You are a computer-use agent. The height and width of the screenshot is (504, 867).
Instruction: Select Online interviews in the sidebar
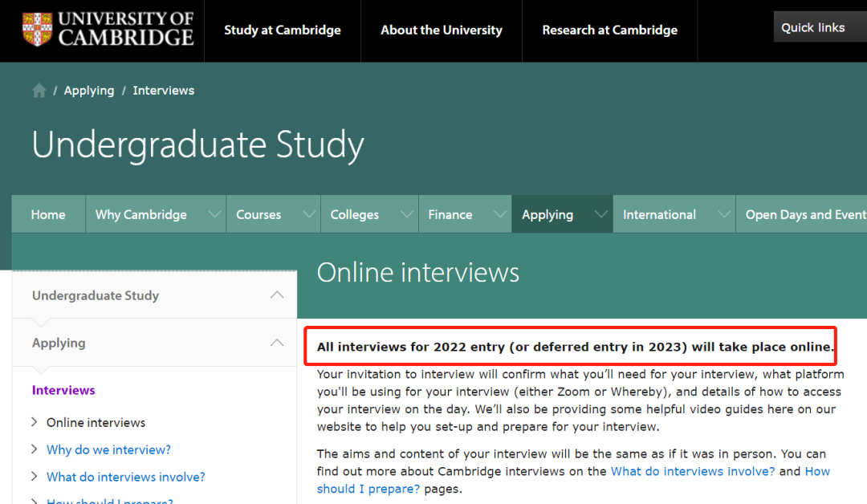(x=96, y=422)
